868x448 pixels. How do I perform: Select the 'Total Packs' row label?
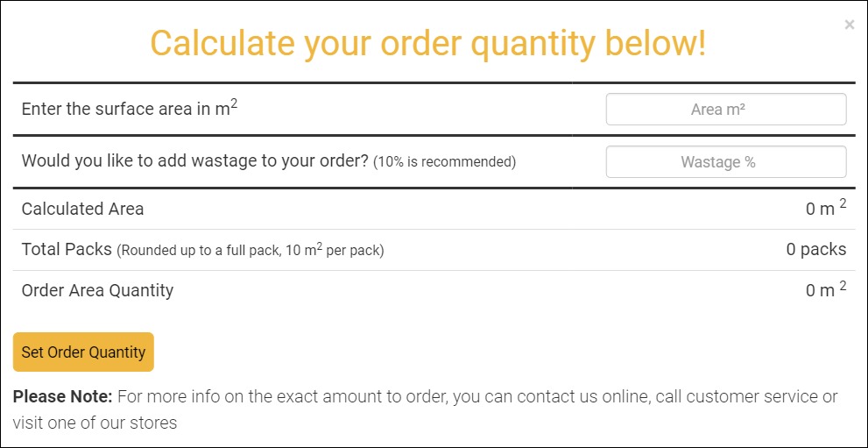coord(66,250)
